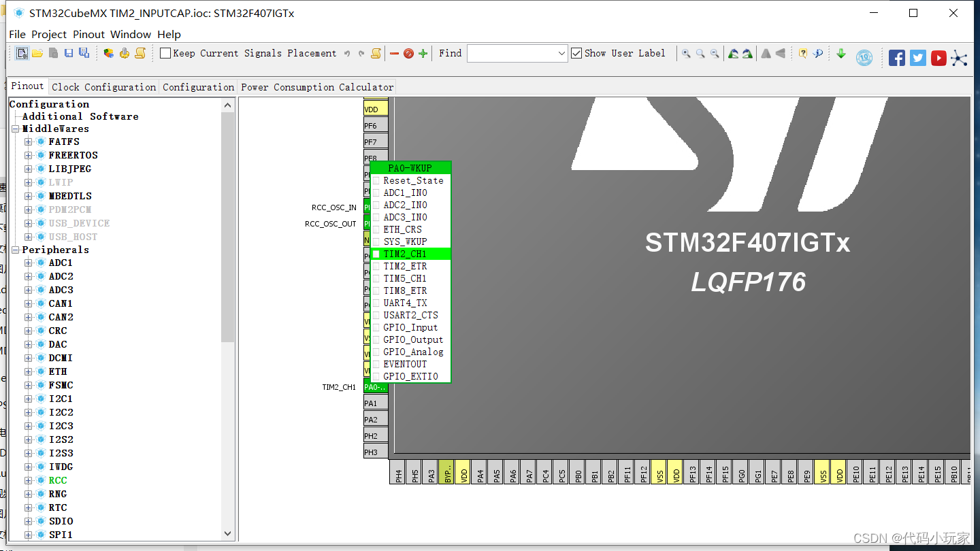Click the PH3 pin on chip

pyautogui.click(x=376, y=452)
